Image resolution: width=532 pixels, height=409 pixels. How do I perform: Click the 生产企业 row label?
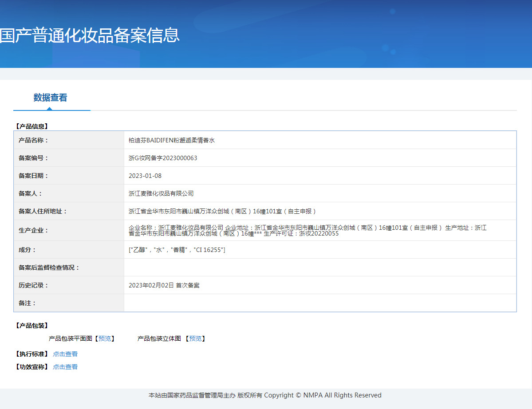33,231
